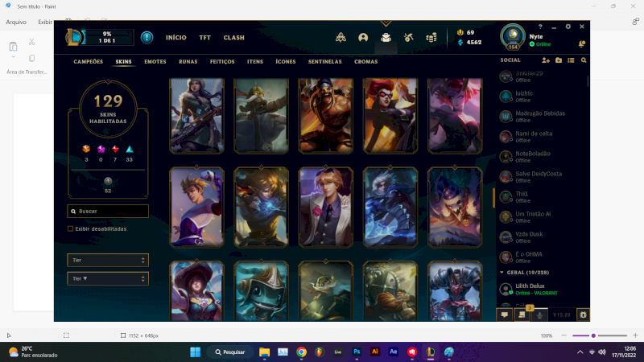Click the skins grid scrollbar thumb
This screenshot has width=644, height=362.
[x=493, y=198]
